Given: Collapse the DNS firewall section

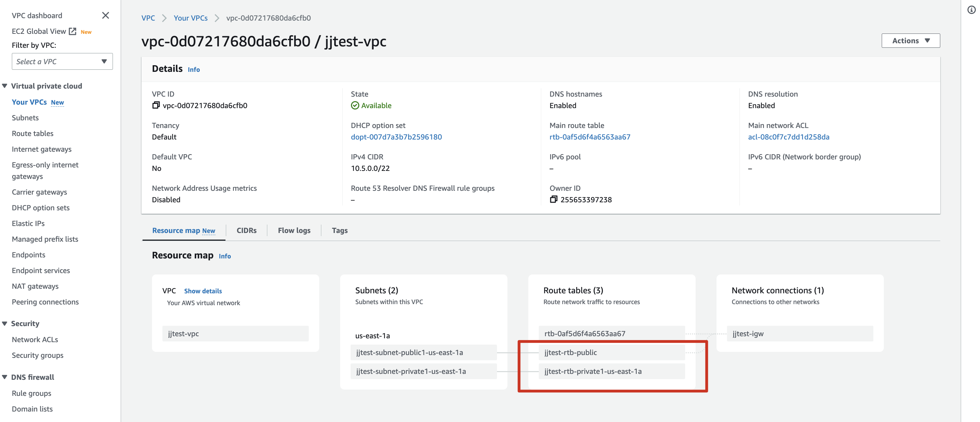Looking at the screenshot, I should point(5,377).
